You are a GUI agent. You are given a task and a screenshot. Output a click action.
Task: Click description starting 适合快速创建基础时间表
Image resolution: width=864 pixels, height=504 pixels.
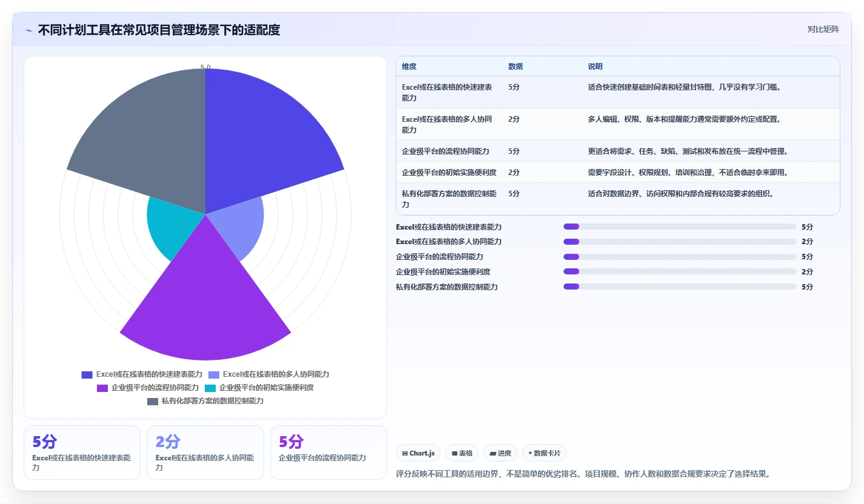coord(684,87)
